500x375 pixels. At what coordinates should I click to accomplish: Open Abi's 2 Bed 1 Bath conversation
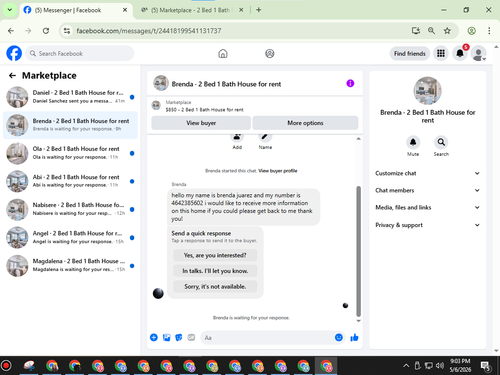click(x=70, y=181)
